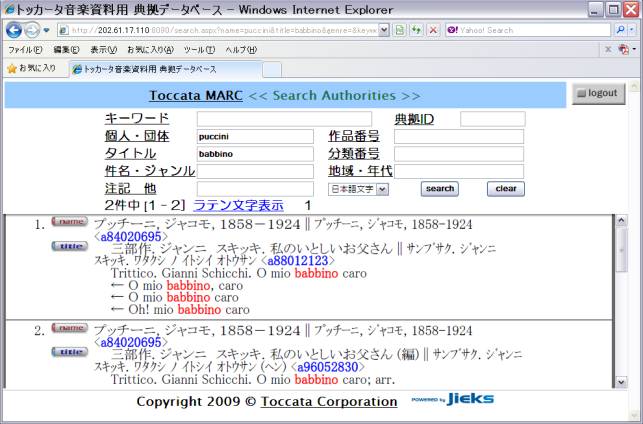The image size is (643, 424).
Task: Click the 件名・ジャンル label link
Action: 150,171
